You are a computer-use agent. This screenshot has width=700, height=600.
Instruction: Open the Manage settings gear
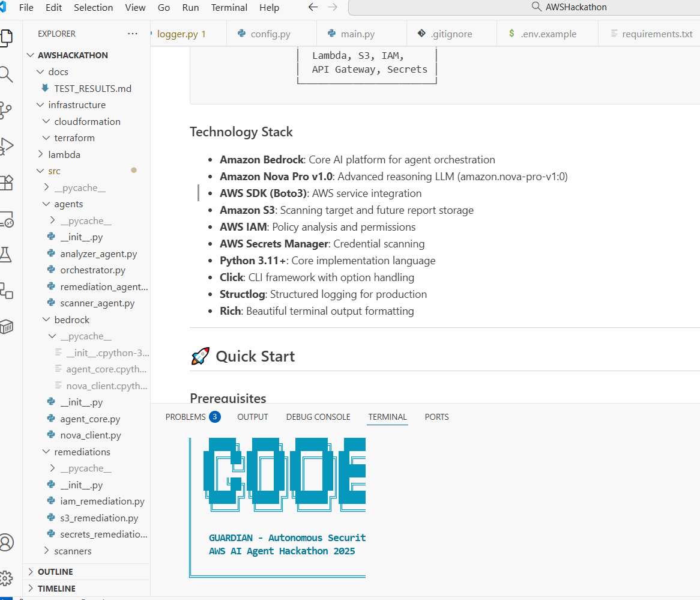click(6, 578)
